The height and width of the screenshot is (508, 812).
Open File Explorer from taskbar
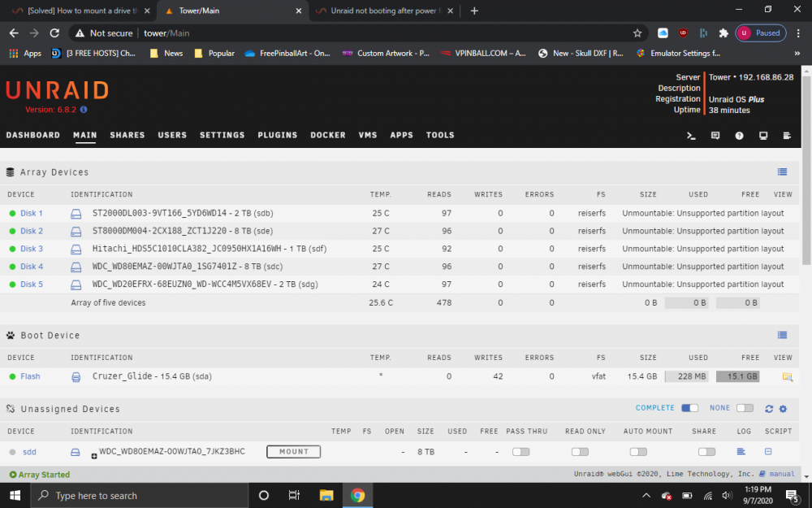(x=326, y=496)
